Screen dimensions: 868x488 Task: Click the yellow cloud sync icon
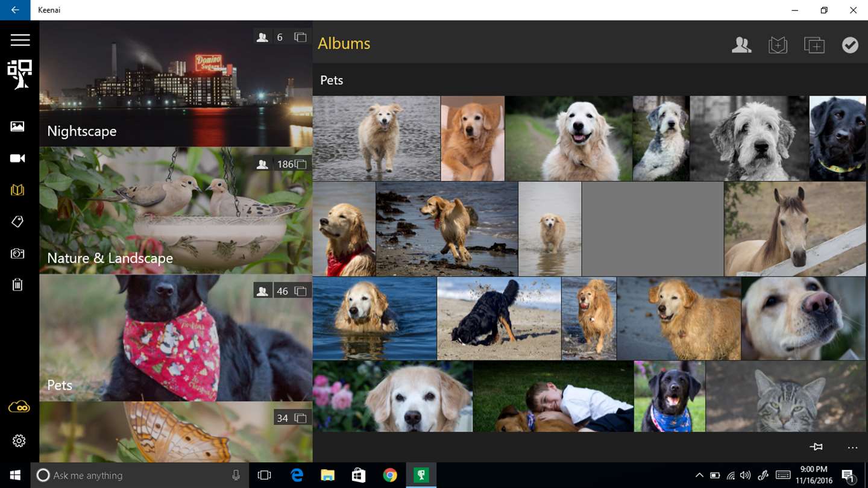click(x=19, y=407)
